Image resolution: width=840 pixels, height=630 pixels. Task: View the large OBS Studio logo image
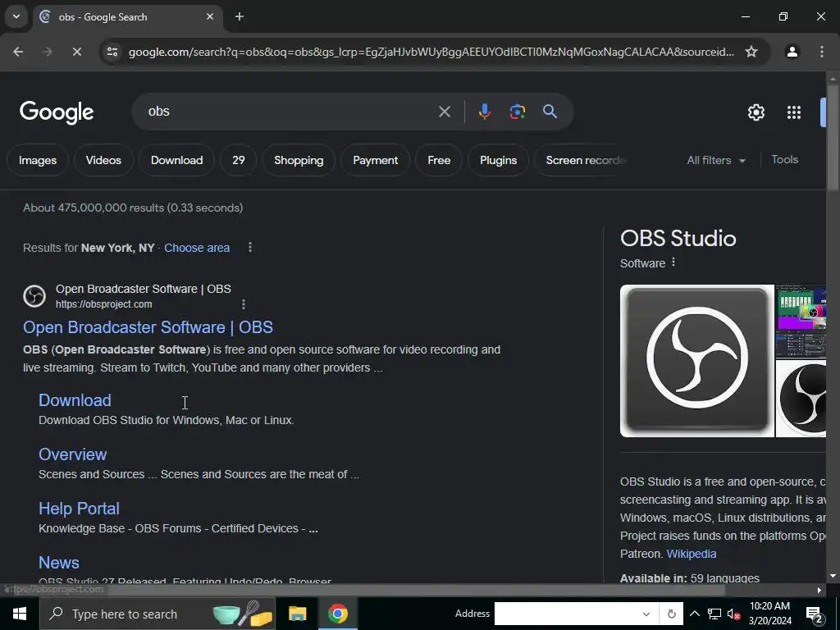(697, 361)
